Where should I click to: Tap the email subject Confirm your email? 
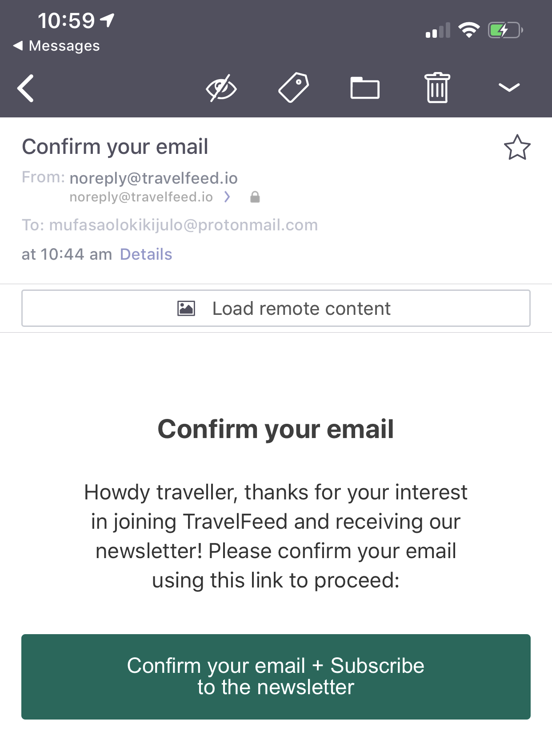(x=115, y=147)
